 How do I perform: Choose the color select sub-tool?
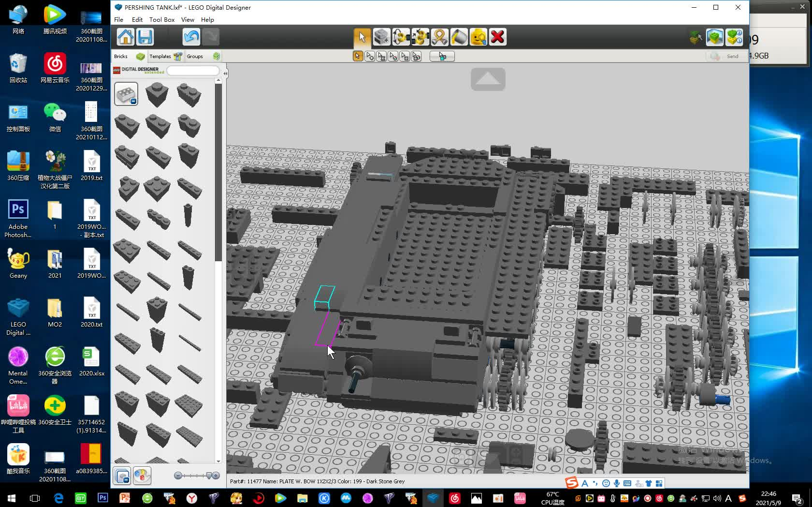[393, 57]
